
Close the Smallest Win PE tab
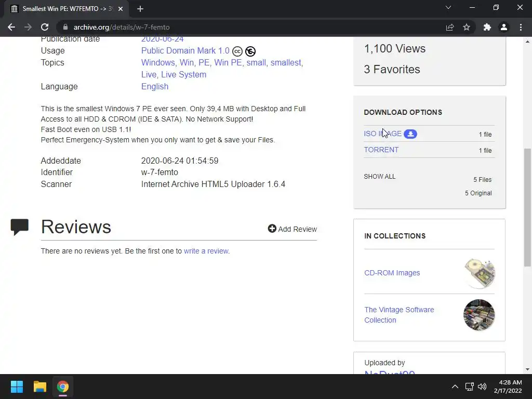[x=121, y=9]
